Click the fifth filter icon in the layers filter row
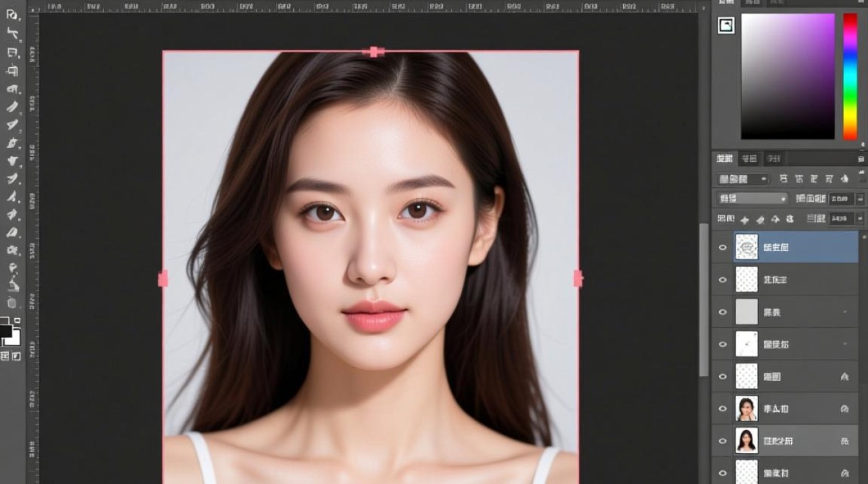 (x=845, y=179)
